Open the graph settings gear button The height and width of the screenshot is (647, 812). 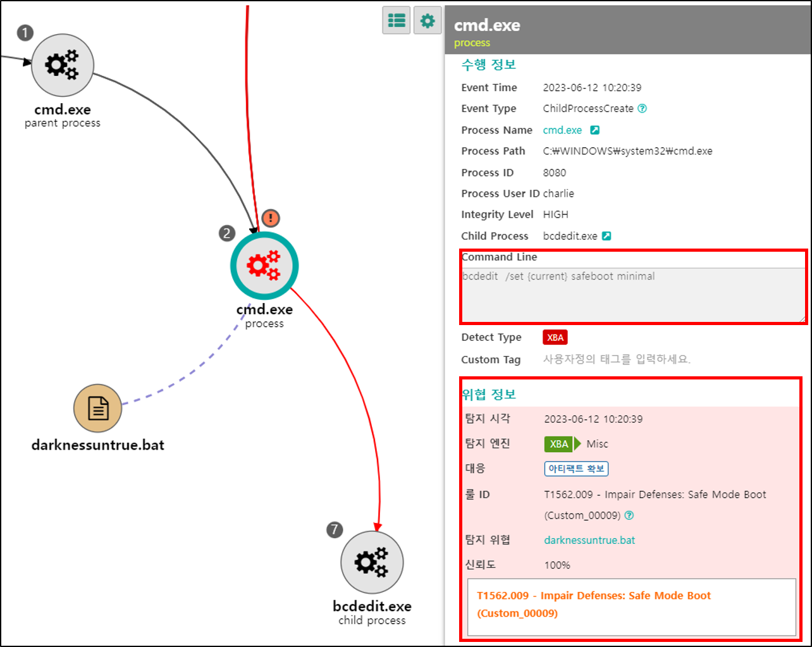428,20
